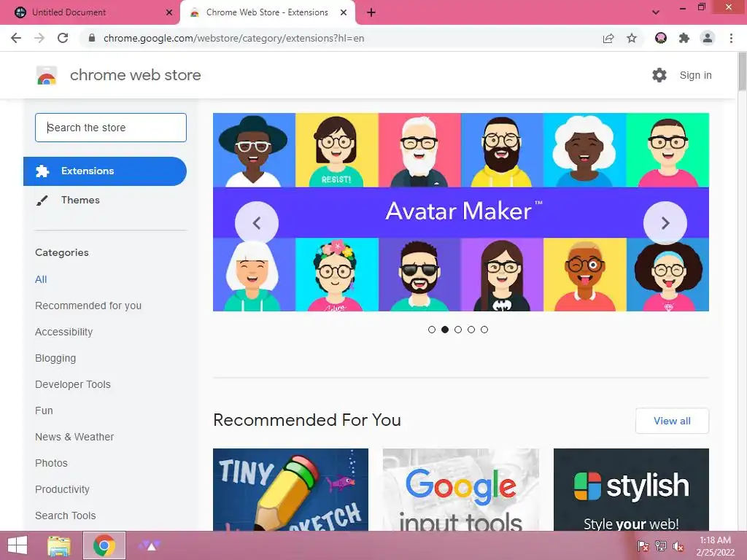Show previous carousel slide
Image resolution: width=747 pixels, height=560 pixels.
click(257, 223)
